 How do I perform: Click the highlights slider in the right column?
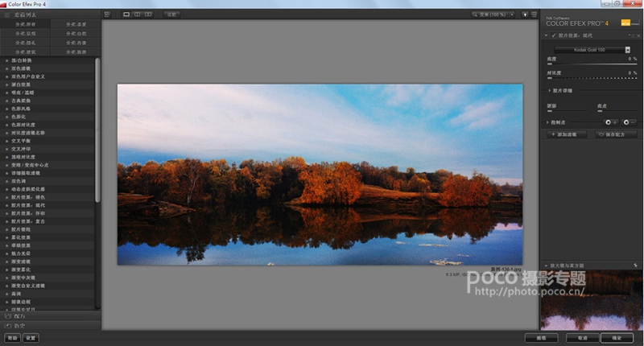pyautogui.click(x=617, y=111)
